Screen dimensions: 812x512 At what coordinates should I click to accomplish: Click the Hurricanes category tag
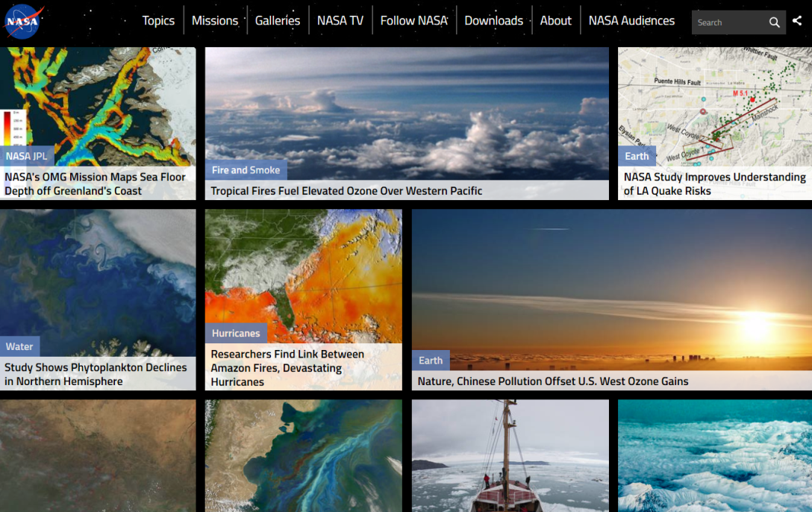[236, 334]
